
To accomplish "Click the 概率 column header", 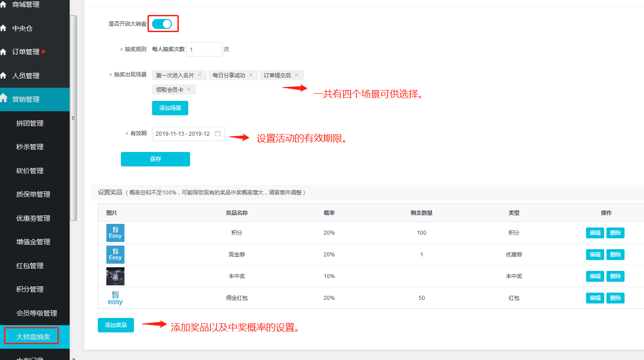I will coord(329,213).
